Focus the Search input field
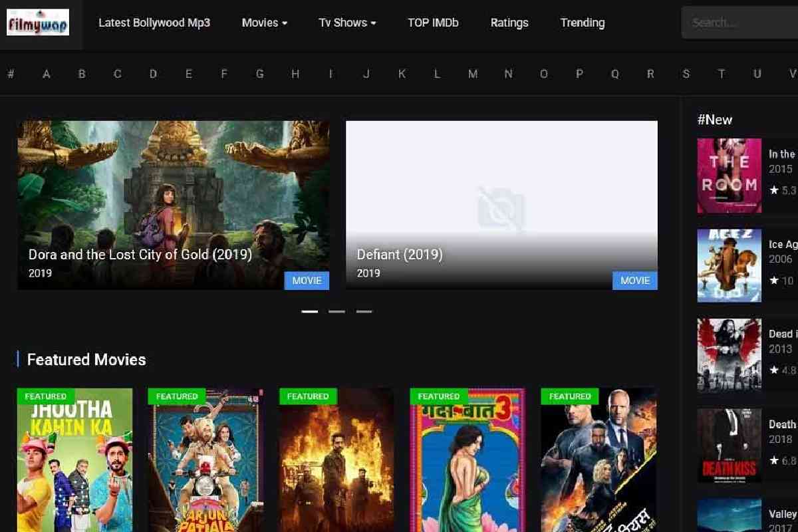 tap(740, 23)
